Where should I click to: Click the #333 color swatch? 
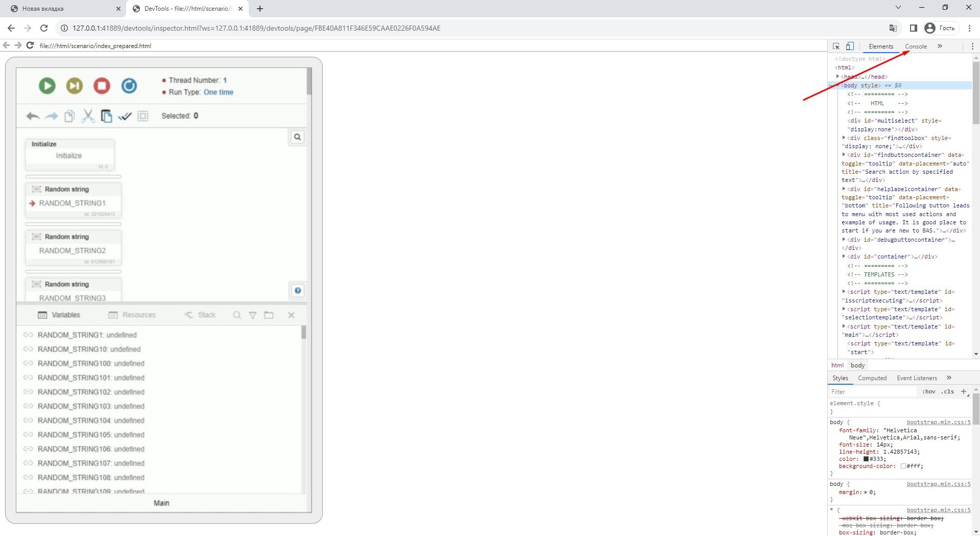(866, 459)
